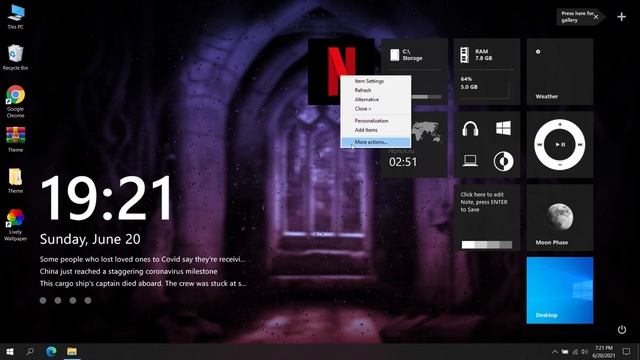Open taskbar search
Viewport: 640px width, 360px height.
(x=30, y=351)
